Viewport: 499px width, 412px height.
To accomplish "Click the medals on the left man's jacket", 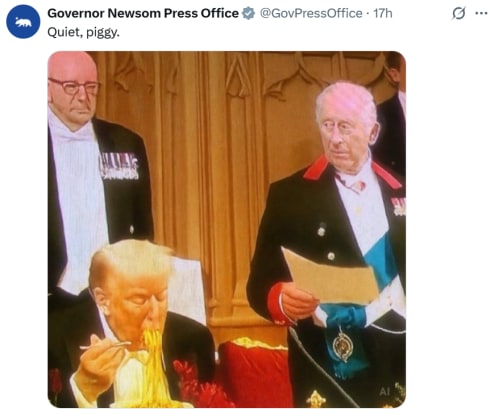I will tap(119, 166).
